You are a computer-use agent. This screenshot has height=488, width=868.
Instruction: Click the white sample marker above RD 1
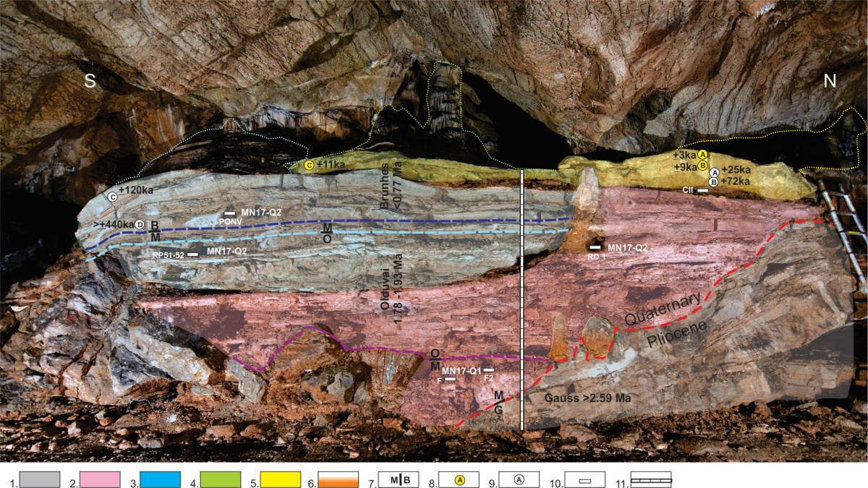pyautogui.click(x=595, y=249)
